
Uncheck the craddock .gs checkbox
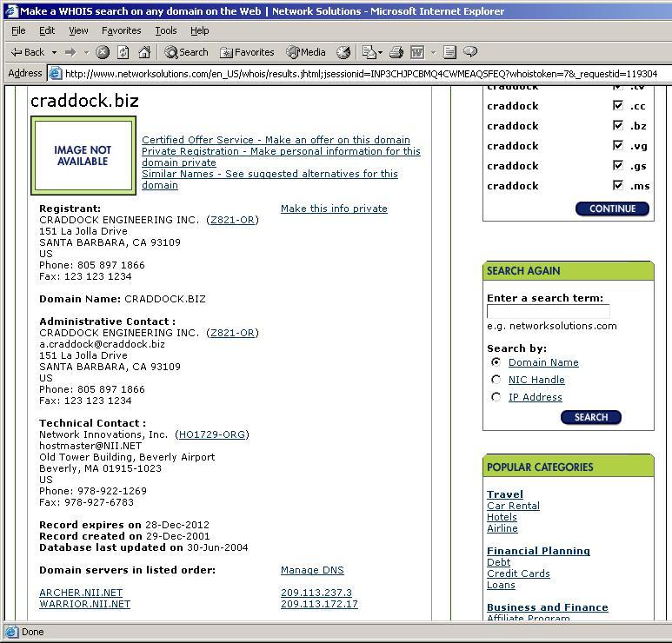tap(617, 165)
